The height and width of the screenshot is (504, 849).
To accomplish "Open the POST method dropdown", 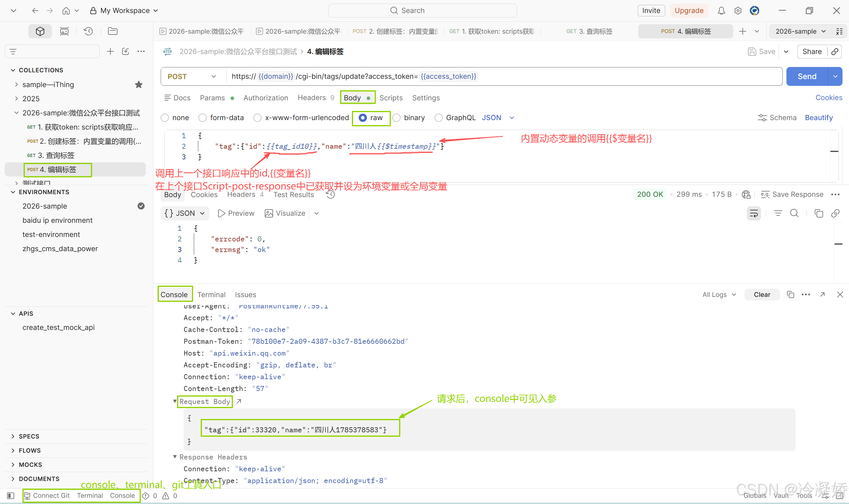I will point(192,76).
